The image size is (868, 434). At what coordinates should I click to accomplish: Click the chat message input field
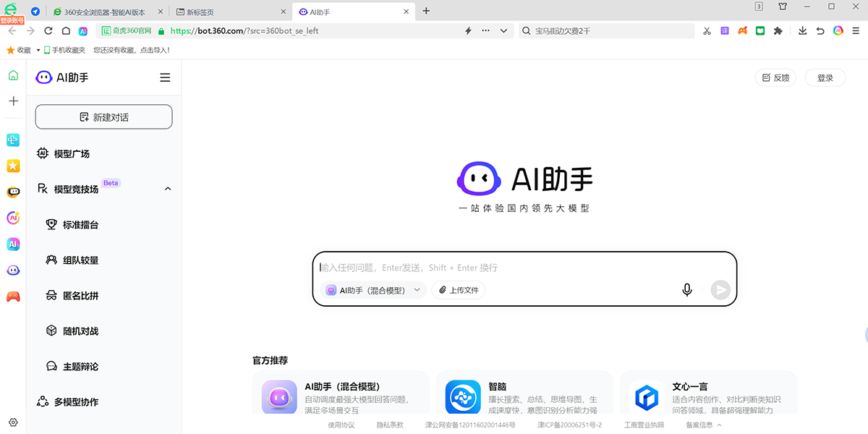(506, 268)
